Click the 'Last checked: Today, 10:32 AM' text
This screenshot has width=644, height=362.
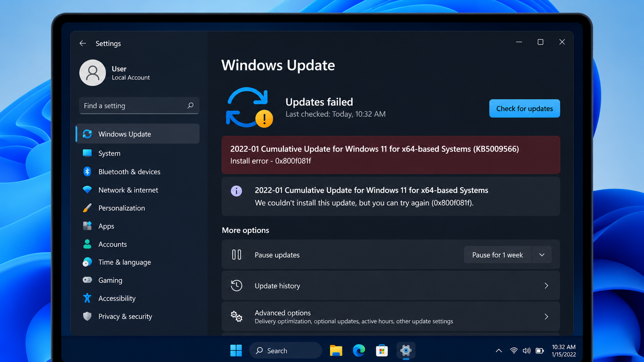[335, 114]
